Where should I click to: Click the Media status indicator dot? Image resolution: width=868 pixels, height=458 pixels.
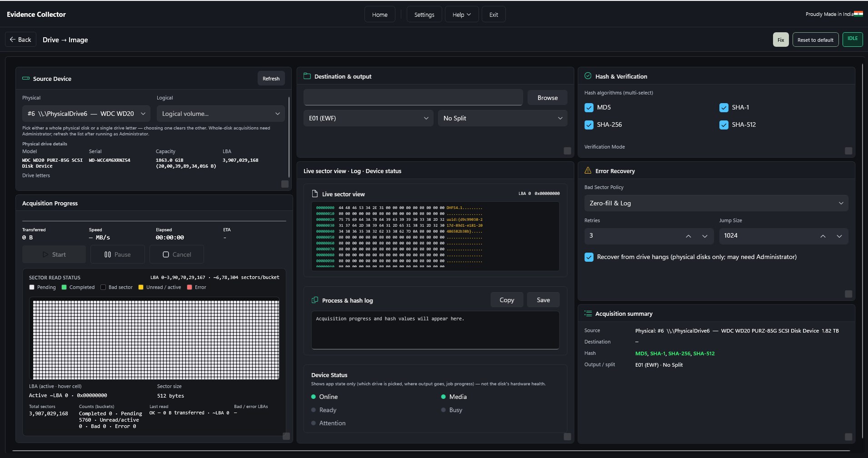click(443, 397)
